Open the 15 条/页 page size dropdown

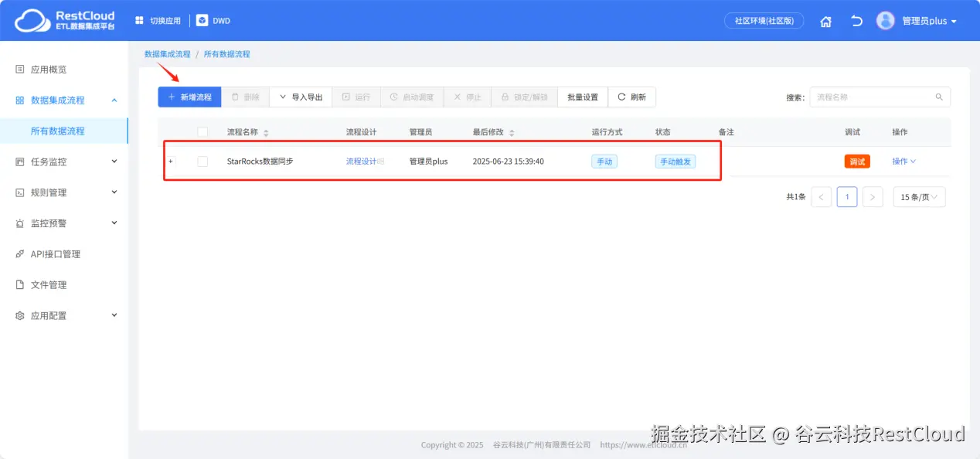click(919, 197)
